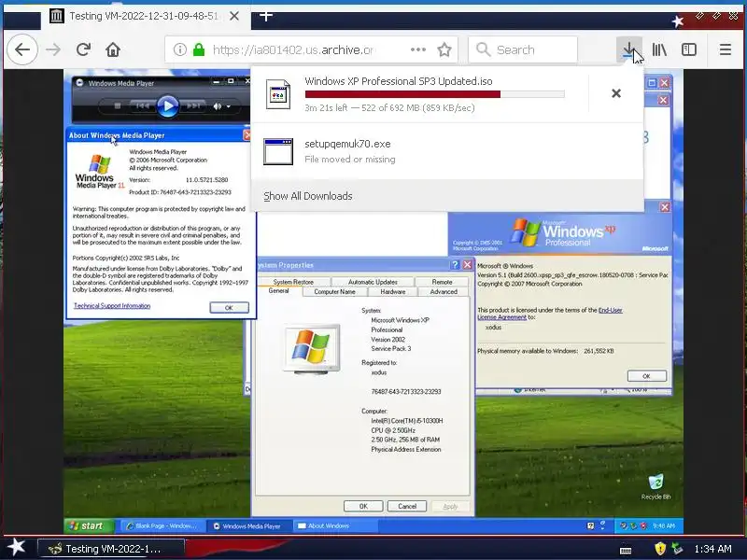Click Next track in Windows Media Player
Viewport: 747px width, 560px height.
pyautogui.click(x=193, y=106)
